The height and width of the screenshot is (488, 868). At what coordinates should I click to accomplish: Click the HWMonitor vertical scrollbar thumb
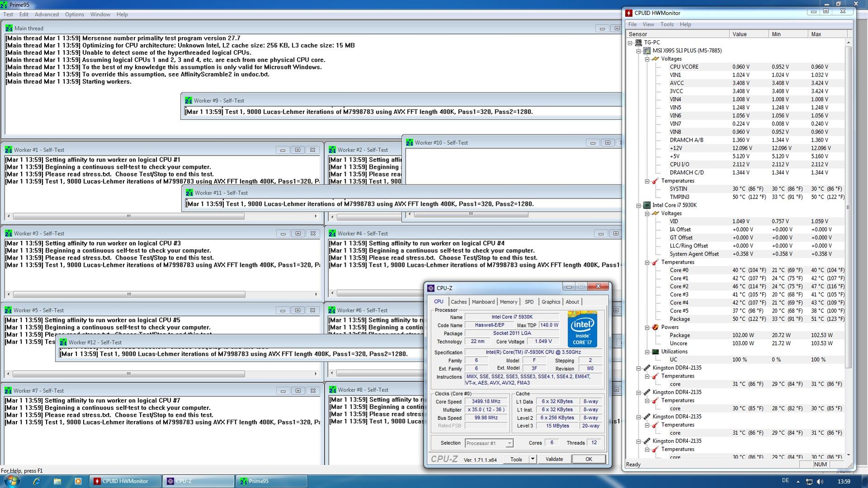tap(848, 207)
